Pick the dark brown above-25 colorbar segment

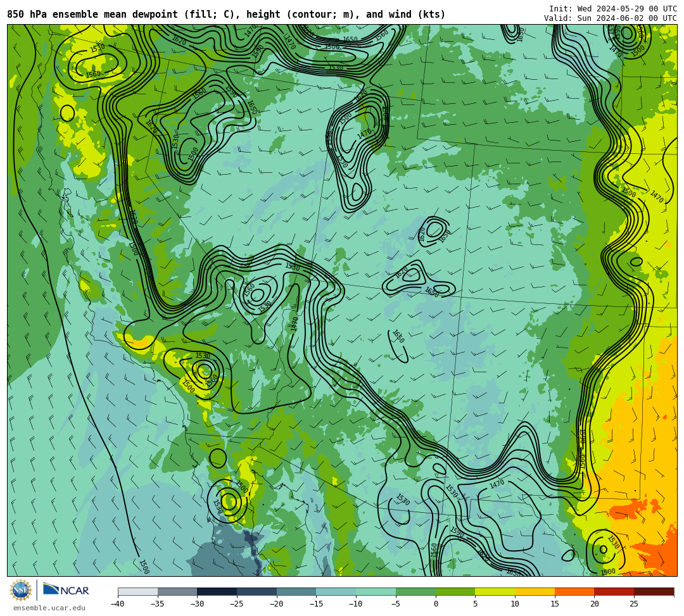tap(654, 591)
